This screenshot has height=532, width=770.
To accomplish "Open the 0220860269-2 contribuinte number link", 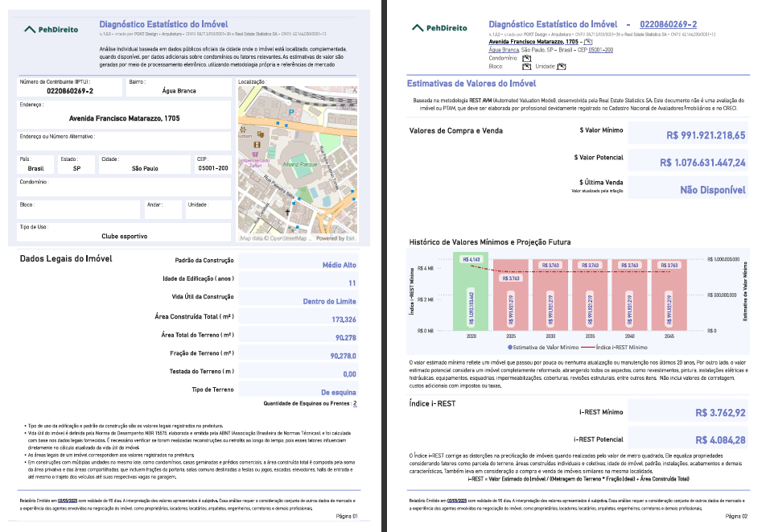I will click(x=668, y=23).
